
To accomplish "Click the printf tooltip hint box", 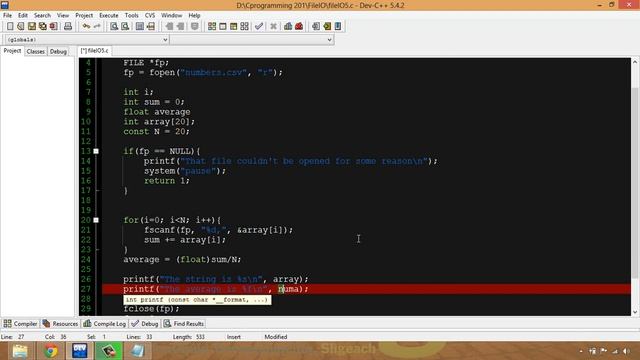I will [197, 300].
